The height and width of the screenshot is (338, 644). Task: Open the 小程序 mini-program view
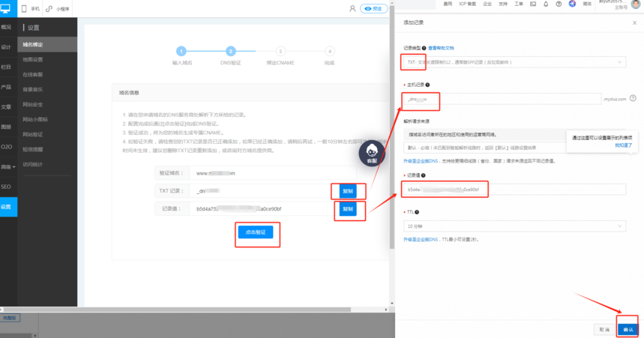point(58,9)
